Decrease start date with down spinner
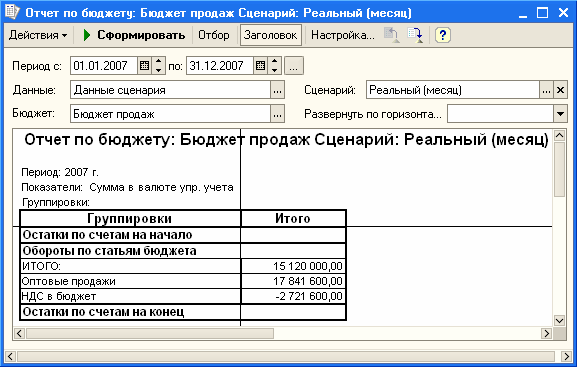 click(159, 70)
